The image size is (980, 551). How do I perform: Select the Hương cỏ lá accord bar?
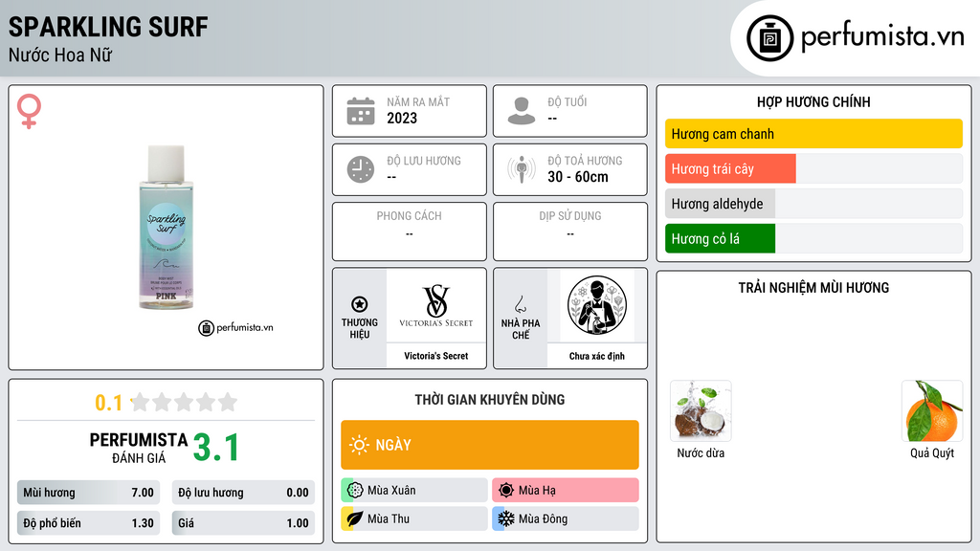click(813, 238)
